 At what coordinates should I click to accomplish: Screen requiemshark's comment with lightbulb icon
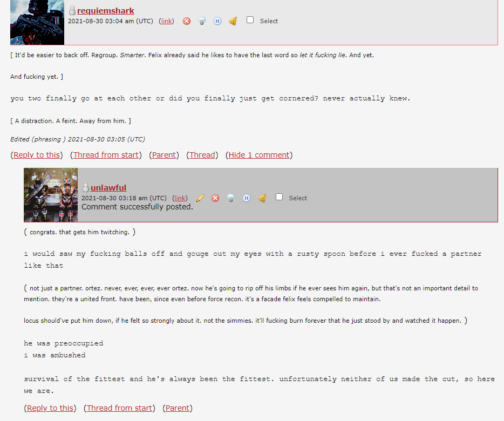tap(202, 21)
